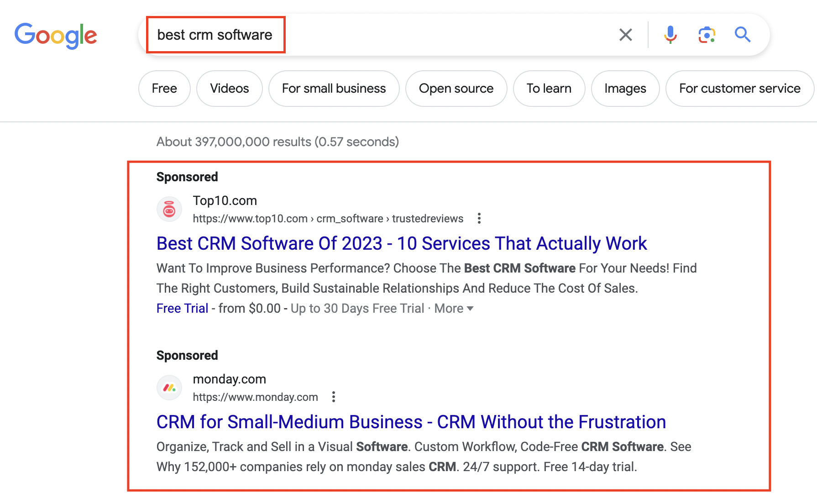Open three-dot menu for monday.com ad
Screen dimensions: 817x504
(334, 397)
